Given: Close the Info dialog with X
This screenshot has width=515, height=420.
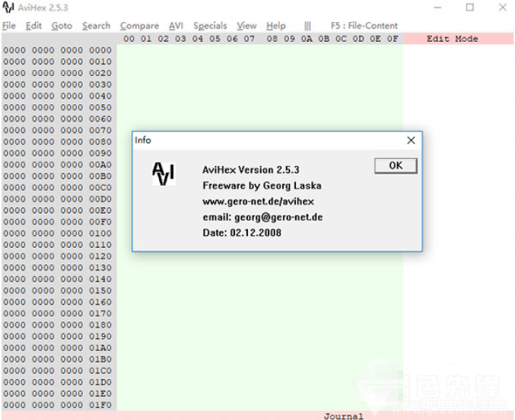Looking at the screenshot, I should tap(411, 140).
